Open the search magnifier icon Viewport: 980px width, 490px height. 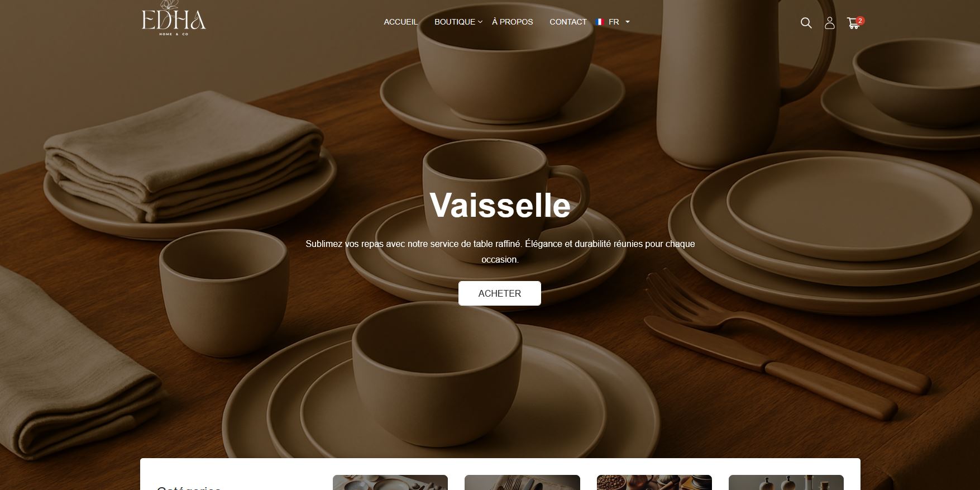[806, 23]
